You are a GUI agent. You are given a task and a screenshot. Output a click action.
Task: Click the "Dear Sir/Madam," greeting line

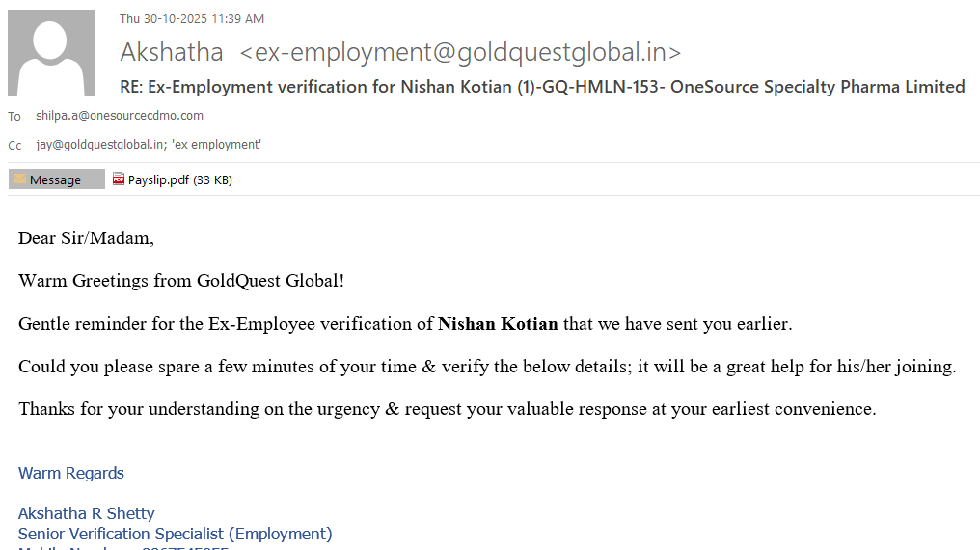(86, 238)
